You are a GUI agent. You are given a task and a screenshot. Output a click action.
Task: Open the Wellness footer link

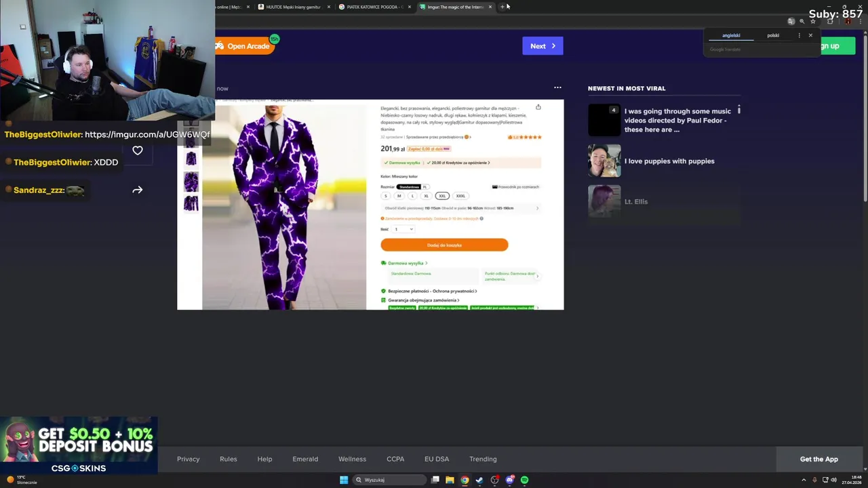click(x=352, y=459)
